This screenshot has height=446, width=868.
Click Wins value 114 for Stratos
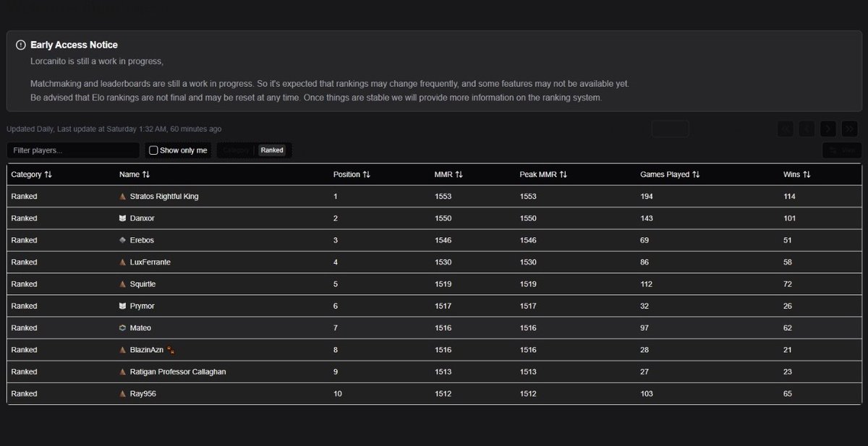coord(790,197)
